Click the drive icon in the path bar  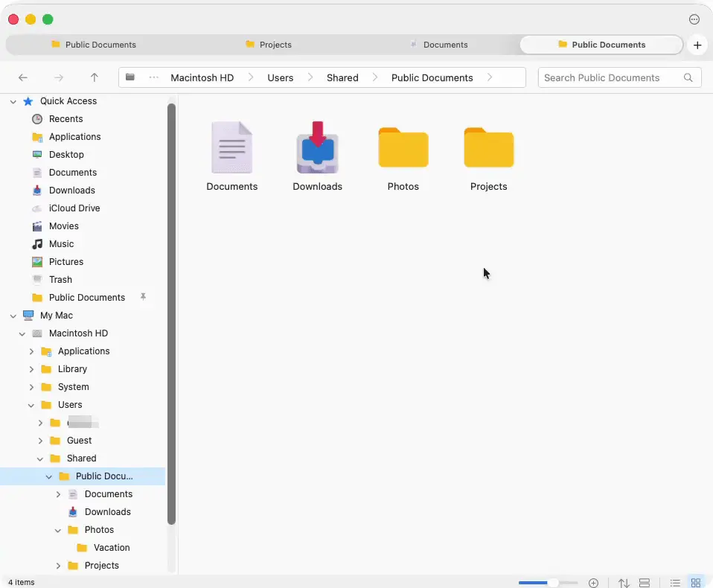click(130, 77)
